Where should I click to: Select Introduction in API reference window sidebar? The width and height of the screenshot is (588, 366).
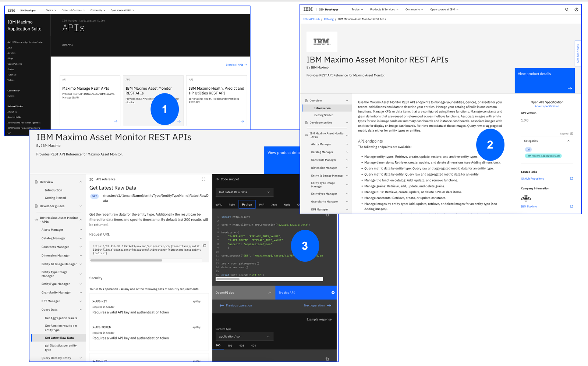[53, 190]
